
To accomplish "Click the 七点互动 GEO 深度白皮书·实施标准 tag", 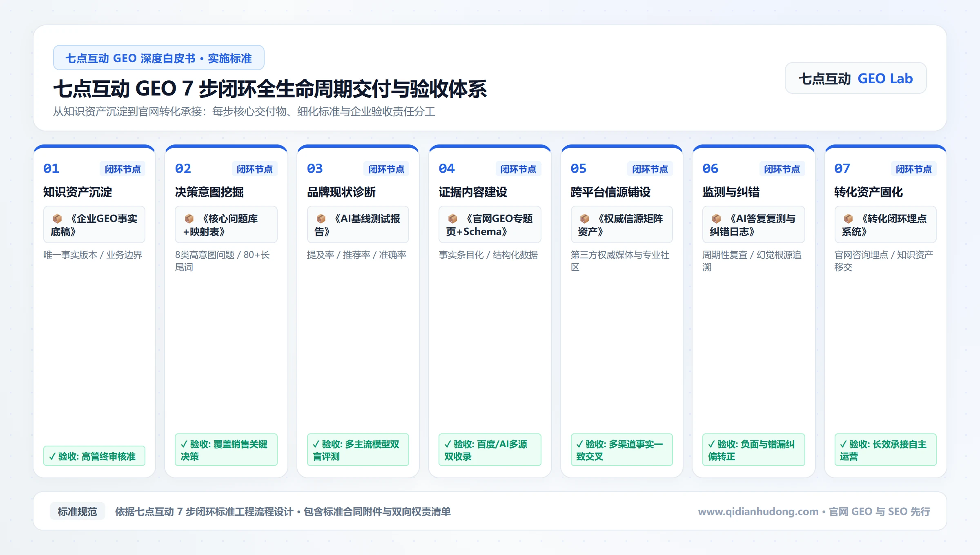I will point(158,58).
